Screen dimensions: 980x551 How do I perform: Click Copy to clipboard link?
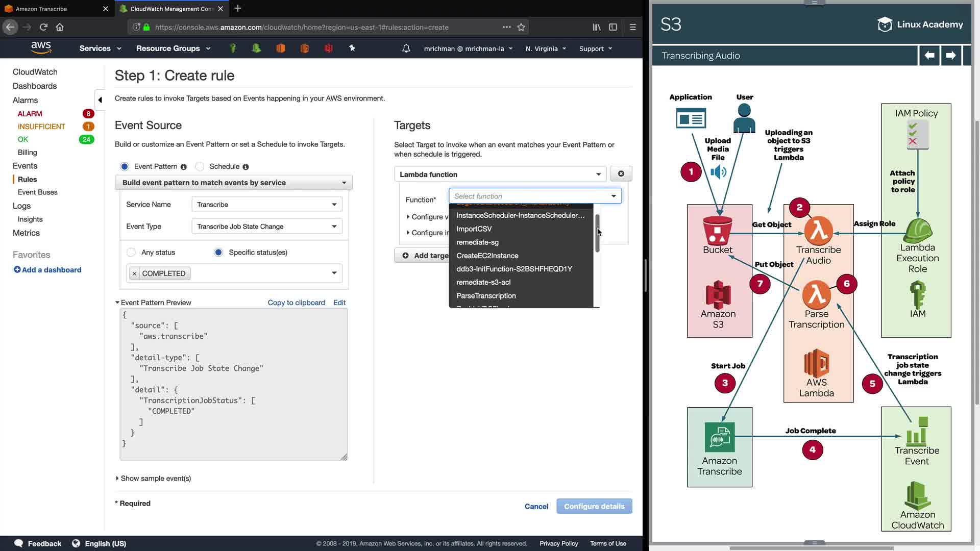[x=296, y=303]
